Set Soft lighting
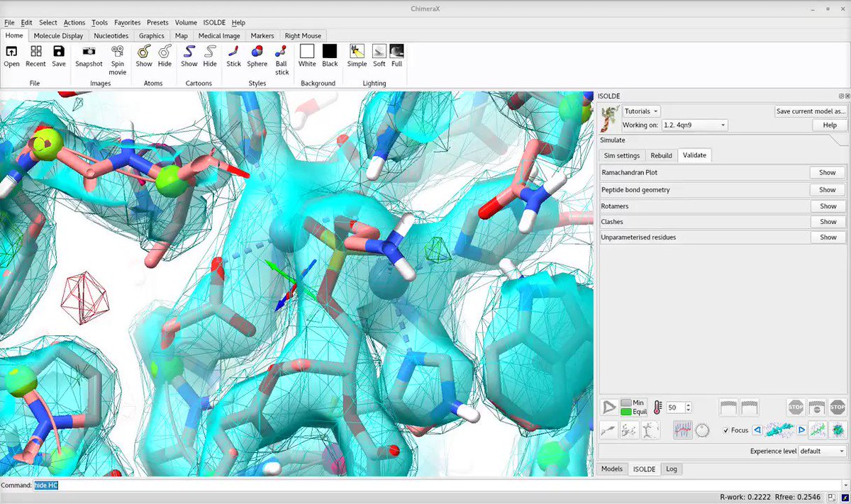Viewport: 851px width, 504px height. click(x=379, y=51)
